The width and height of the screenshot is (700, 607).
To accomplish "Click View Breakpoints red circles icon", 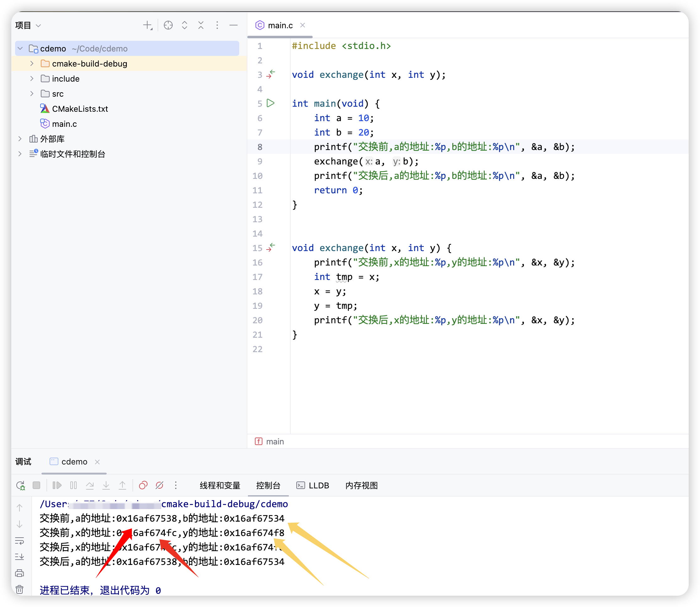I will [x=143, y=486].
